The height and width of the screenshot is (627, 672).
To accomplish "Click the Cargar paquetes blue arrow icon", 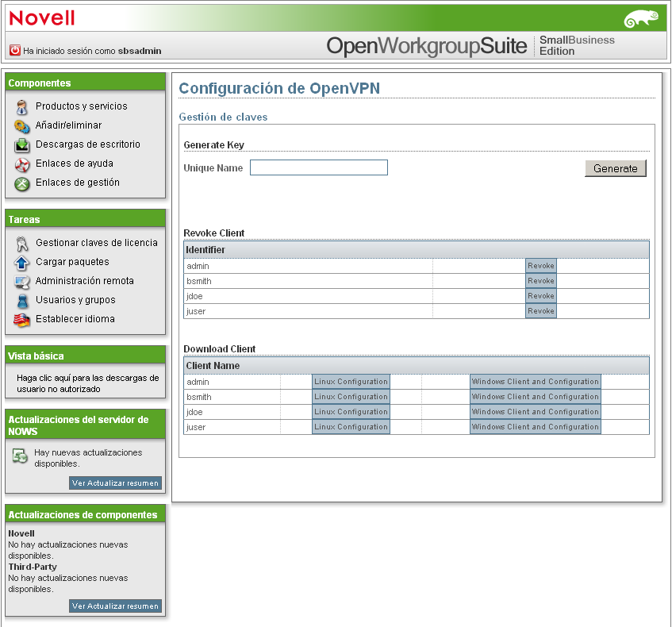I will tap(21, 263).
